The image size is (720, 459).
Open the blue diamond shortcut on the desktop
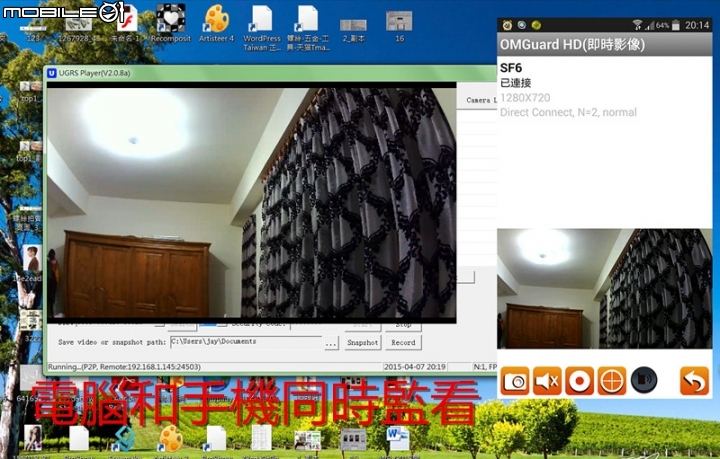124,438
